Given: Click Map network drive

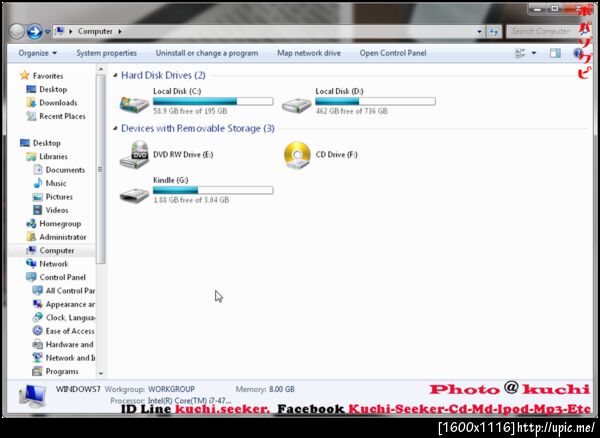Looking at the screenshot, I should (x=309, y=53).
